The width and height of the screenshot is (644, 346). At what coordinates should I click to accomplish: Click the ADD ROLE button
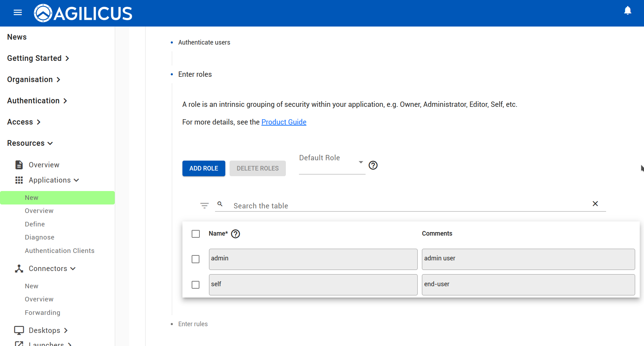204,168
